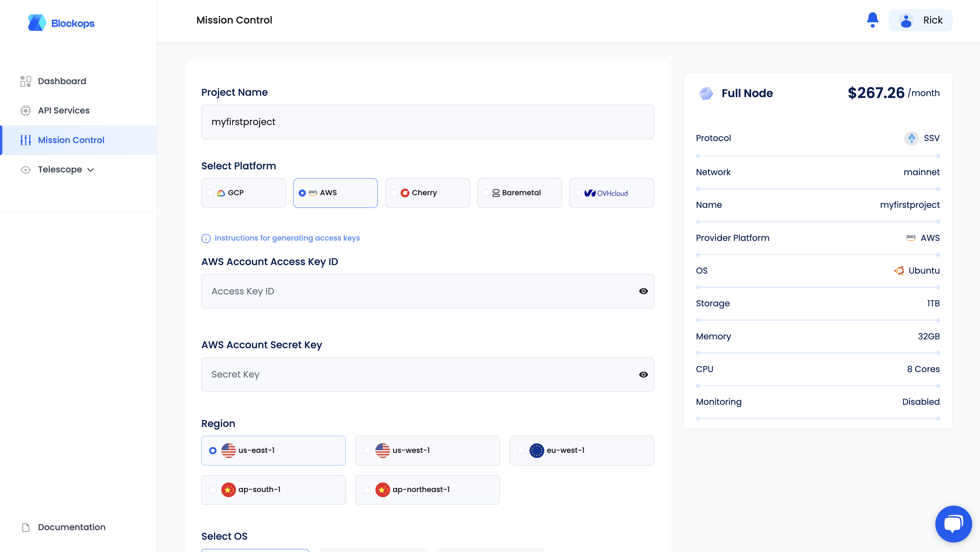Image resolution: width=980 pixels, height=552 pixels.
Task: Open the Dashboard menu item
Action: (78, 81)
